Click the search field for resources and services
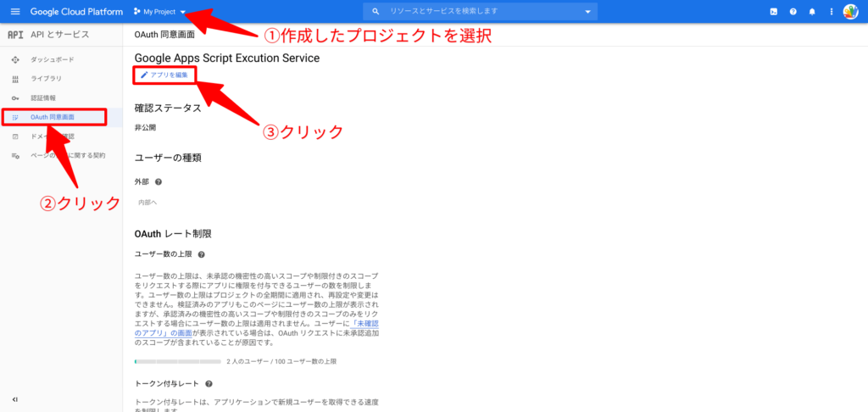This screenshot has height=412, width=868. click(x=481, y=11)
